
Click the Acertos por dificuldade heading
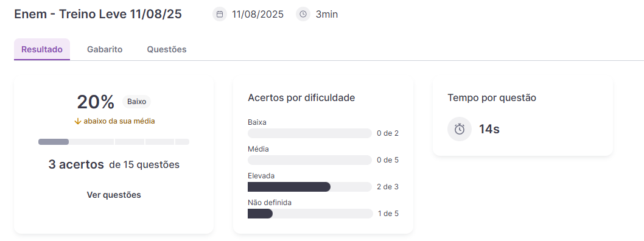(301, 98)
